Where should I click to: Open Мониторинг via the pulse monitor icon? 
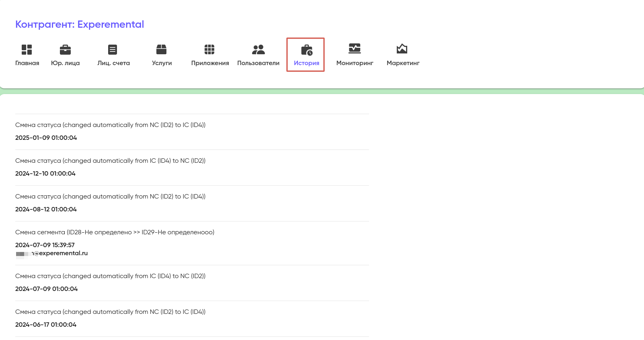354,49
